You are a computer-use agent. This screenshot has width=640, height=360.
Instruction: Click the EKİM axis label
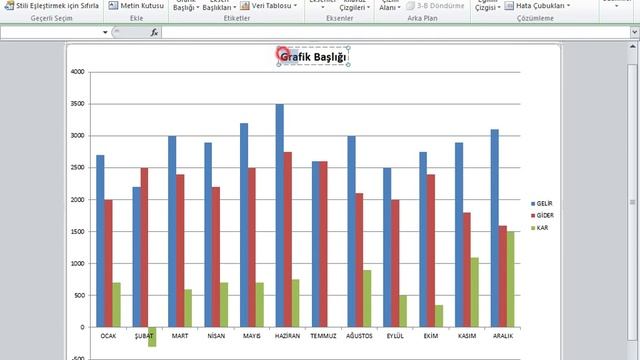pyautogui.click(x=431, y=336)
